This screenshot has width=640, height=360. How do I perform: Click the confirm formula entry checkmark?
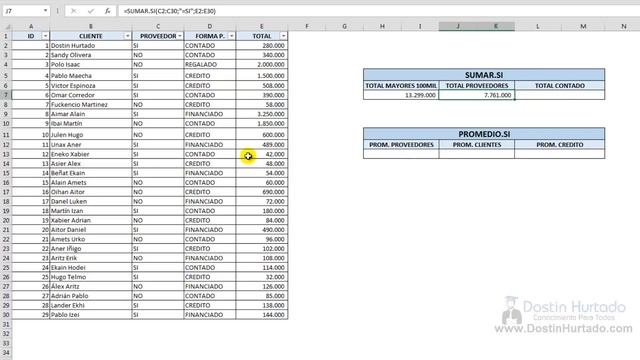coord(91,11)
